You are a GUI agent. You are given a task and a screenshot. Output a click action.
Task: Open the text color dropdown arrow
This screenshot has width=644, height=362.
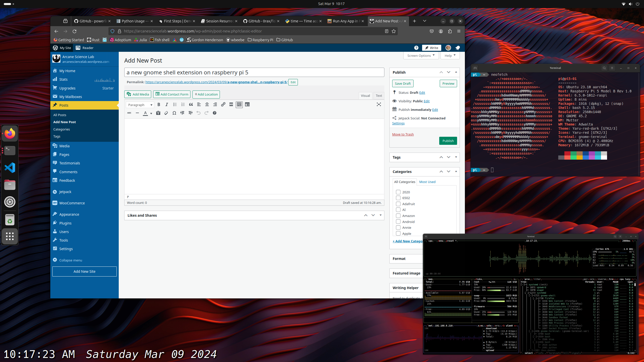[x=151, y=113]
